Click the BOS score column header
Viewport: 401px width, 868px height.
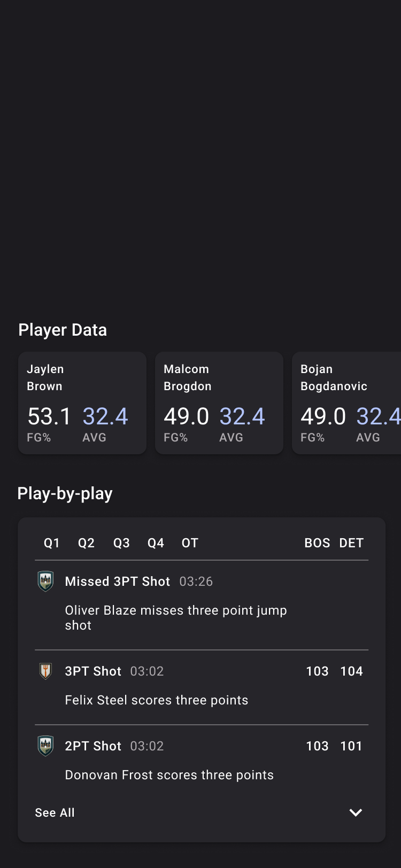[x=317, y=543]
